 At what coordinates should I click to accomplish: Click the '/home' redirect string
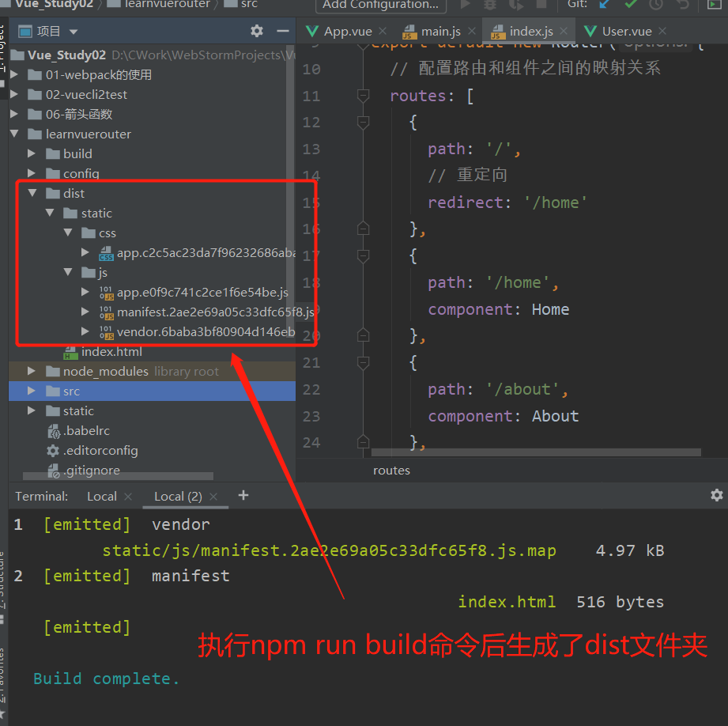click(x=556, y=202)
